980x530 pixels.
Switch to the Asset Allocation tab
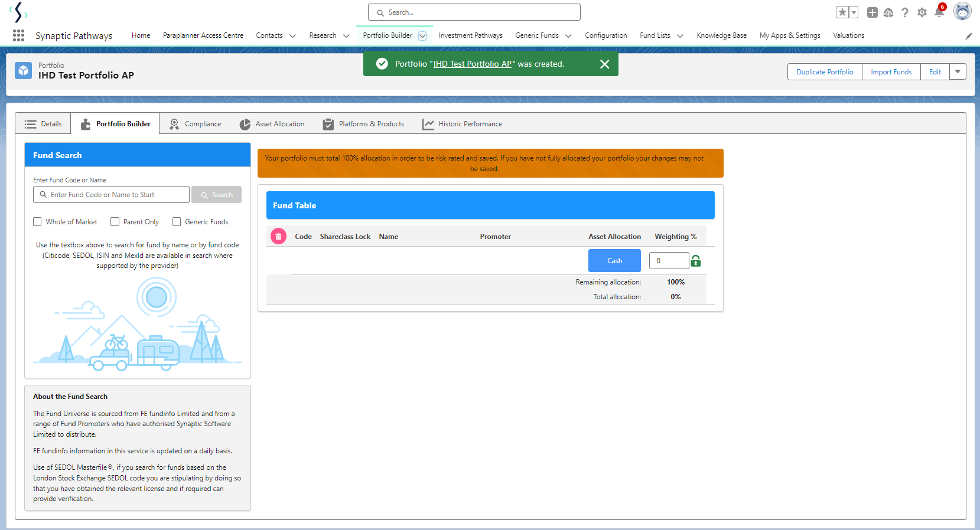(272, 124)
